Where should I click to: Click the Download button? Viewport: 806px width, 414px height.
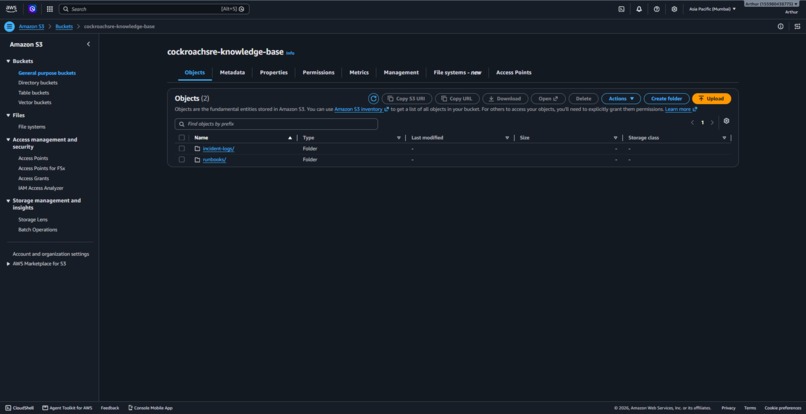505,99
